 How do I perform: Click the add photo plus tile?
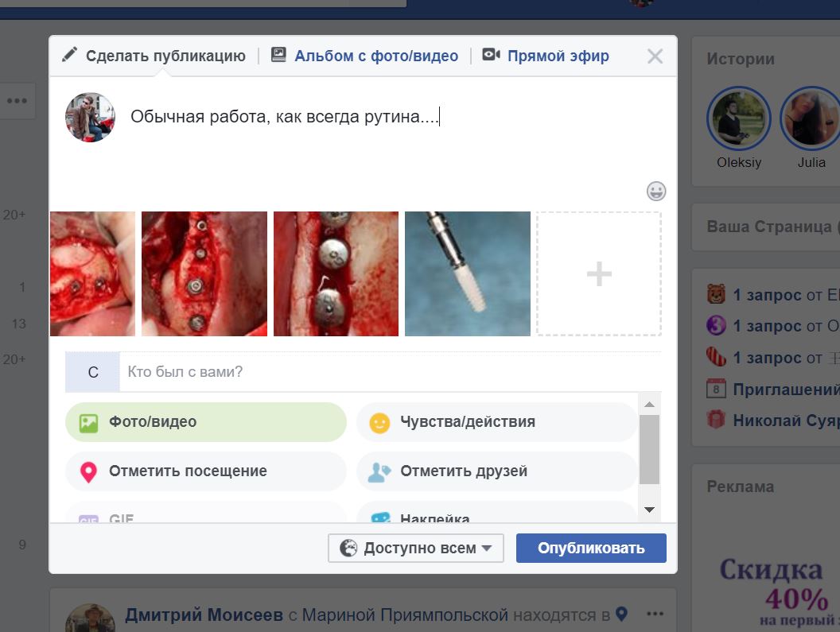(x=598, y=274)
